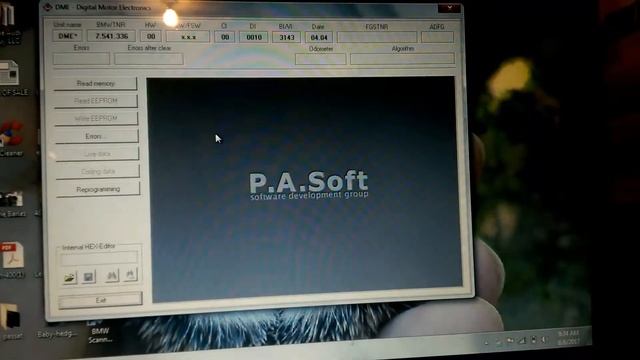Screen dimensions: 640x360
Task: Open the PDF document desktop icon
Action: tap(11, 260)
